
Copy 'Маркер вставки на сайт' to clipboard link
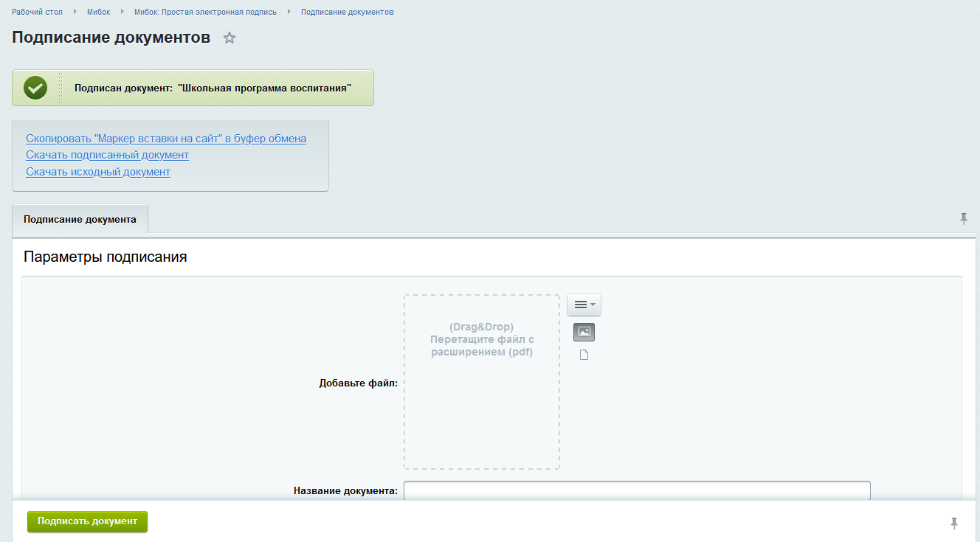pos(166,139)
